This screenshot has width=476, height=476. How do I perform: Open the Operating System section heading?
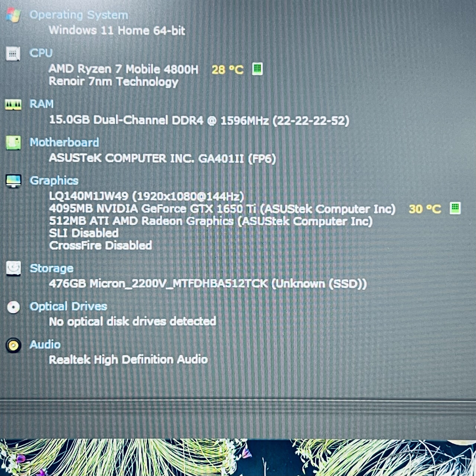79,15
